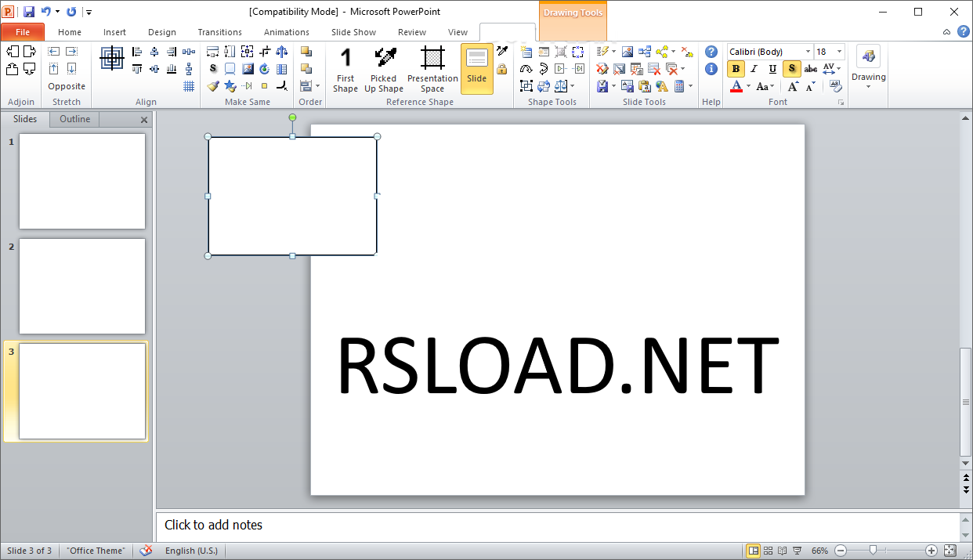Click the top stacked-squares Order icon

306,52
